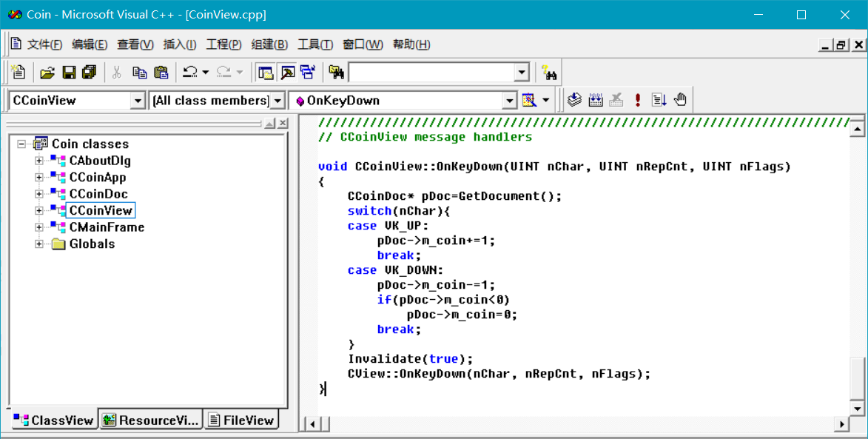Viewport: 868px width, 439px height.
Task: Click the horizontal scrollbar left arrow
Action: click(312, 425)
